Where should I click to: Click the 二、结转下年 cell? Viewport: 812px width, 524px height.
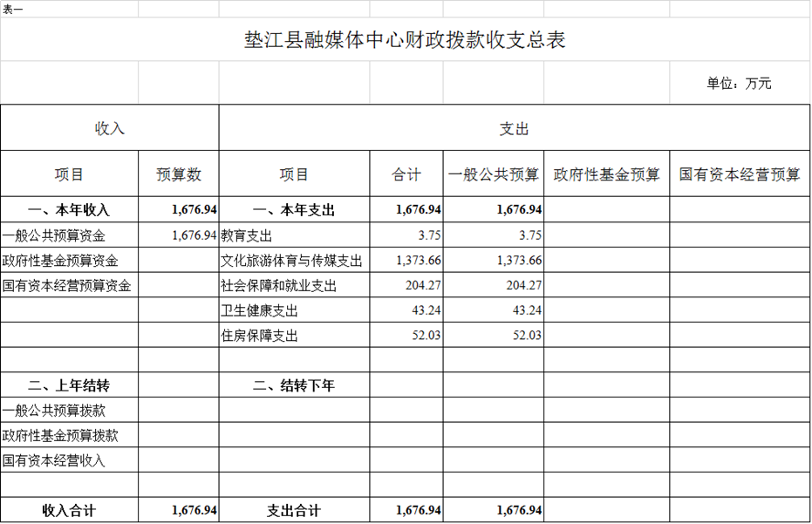pyautogui.click(x=294, y=385)
